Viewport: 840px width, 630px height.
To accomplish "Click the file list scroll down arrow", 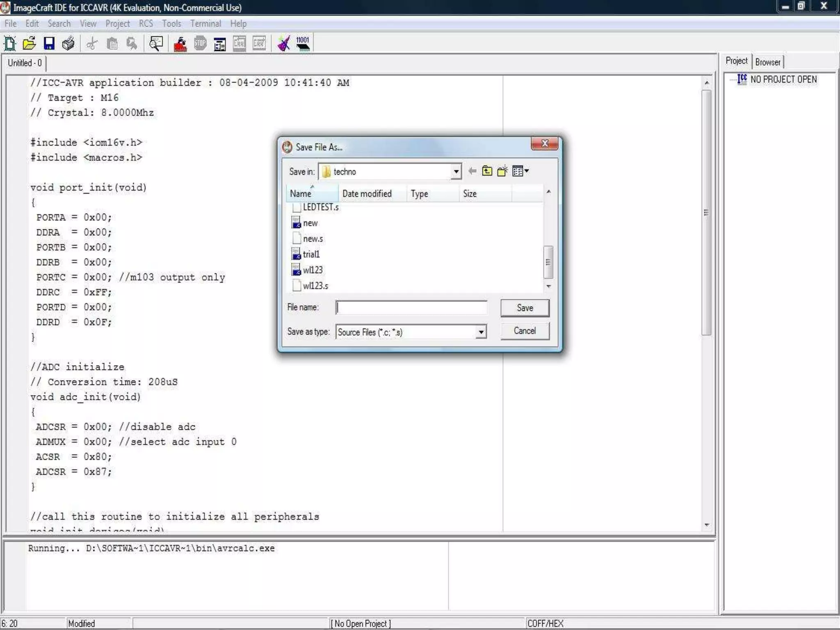I will pyautogui.click(x=548, y=286).
